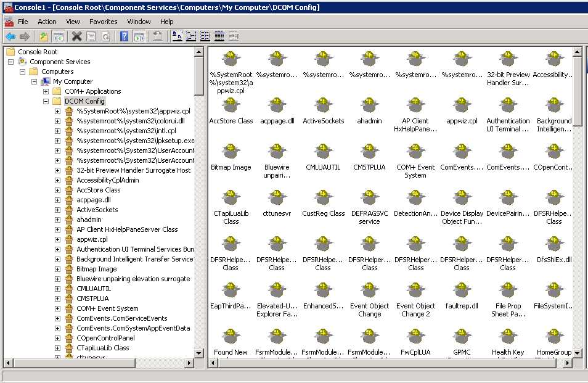Expand the COM+ Applications node
The image size is (588, 383).
(46, 91)
